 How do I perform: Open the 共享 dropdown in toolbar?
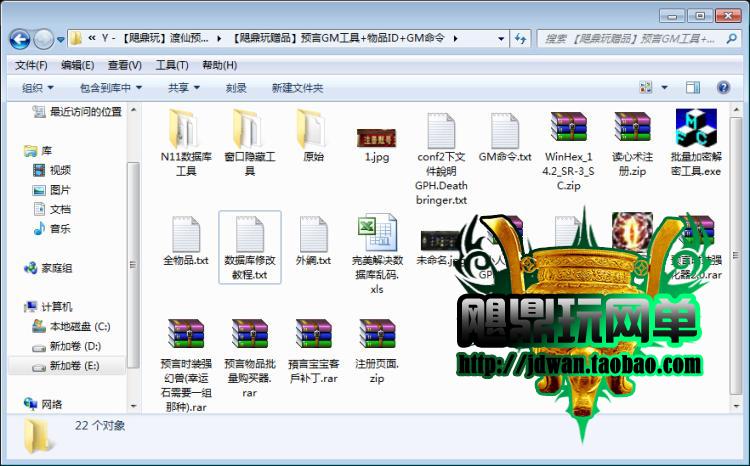[183, 88]
